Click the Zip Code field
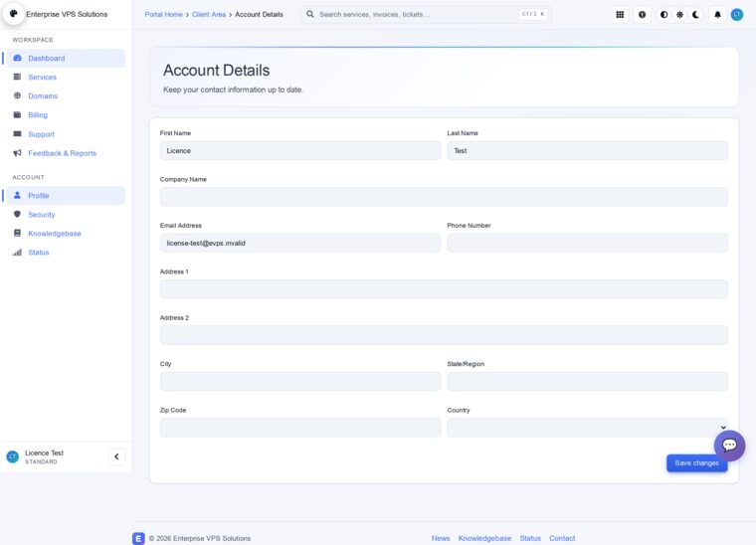The image size is (756, 545). point(299,428)
